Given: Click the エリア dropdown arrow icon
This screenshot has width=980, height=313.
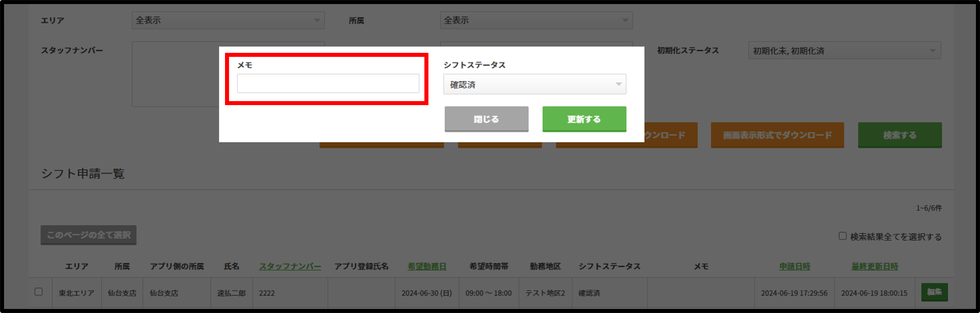Looking at the screenshot, I should point(317,20).
